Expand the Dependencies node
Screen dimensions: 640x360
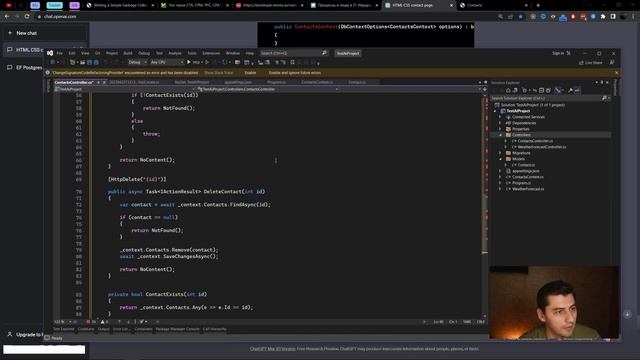[x=500, y=123]
